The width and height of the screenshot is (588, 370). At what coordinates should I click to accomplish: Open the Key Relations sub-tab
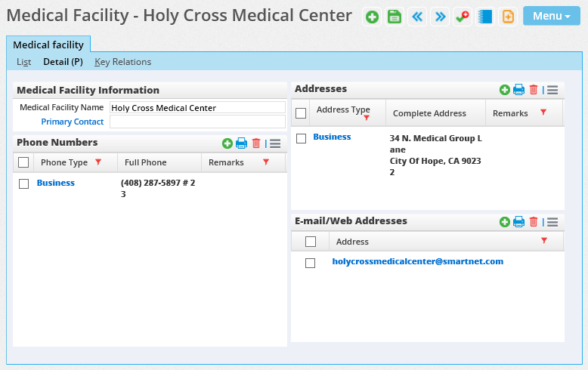click(122, 62)
